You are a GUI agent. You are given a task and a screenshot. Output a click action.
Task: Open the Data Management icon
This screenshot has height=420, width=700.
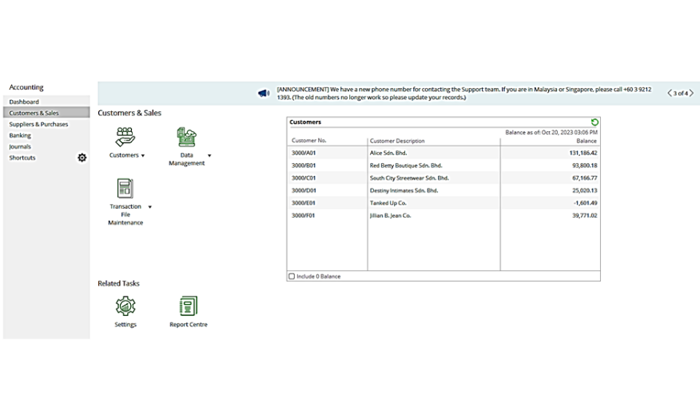pyautogui.click(x=187, y=137)
